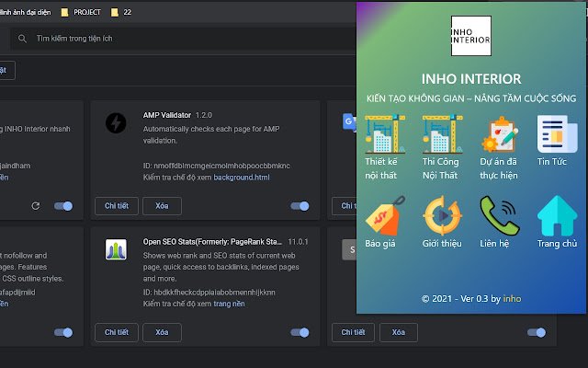Viewport: 588px width, 368px height.
Task: Open the Tin Tức newspaper icon
Action: [558, 134]
